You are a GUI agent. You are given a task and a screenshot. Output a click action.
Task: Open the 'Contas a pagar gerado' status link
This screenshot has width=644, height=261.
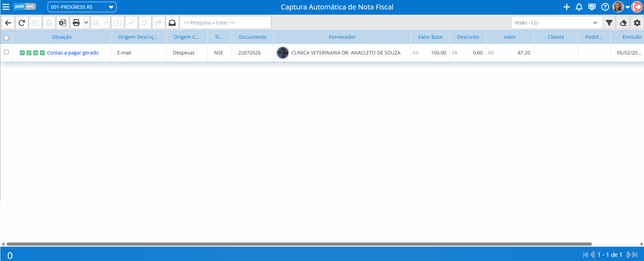[73, 53]
